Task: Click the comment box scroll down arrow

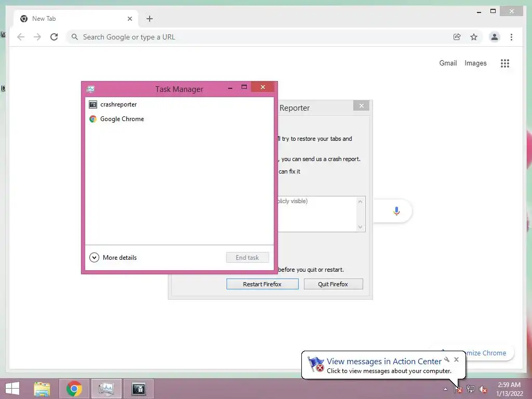Action: (360, 227)
